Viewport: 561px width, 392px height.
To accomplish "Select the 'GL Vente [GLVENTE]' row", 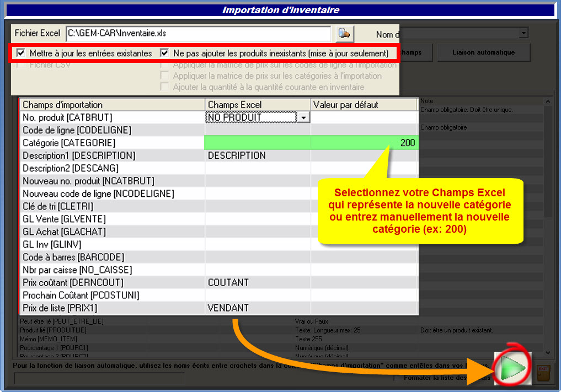I will click(x=112, y=219).
